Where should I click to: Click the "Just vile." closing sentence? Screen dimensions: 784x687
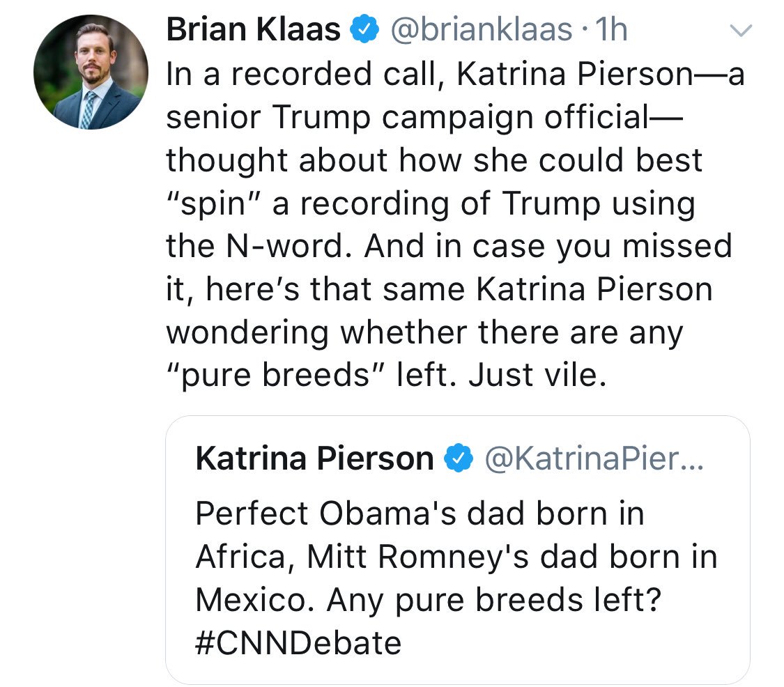[x=533, y=376]
